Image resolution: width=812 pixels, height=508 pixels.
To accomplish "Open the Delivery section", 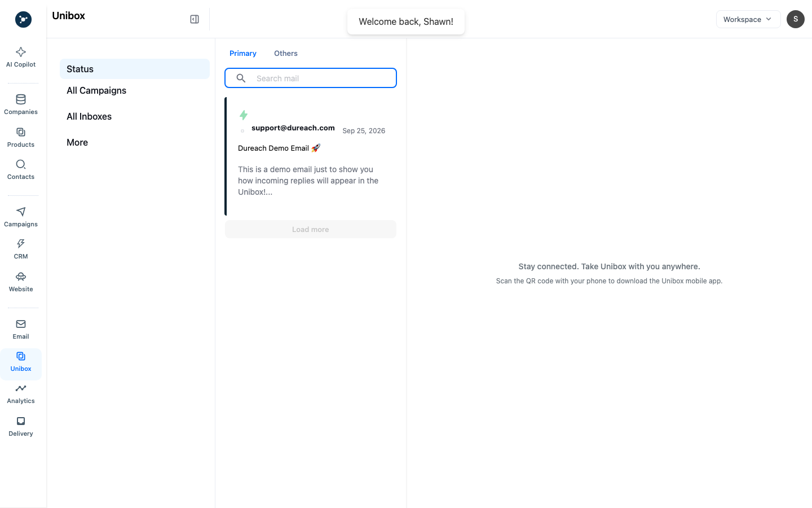I will (x=21, y=426).
